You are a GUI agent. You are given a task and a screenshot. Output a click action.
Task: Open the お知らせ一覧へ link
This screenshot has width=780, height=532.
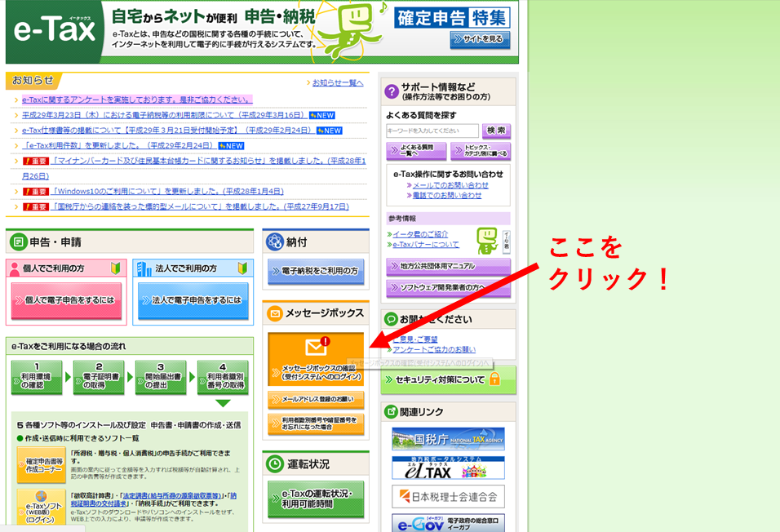coord(338,82)
